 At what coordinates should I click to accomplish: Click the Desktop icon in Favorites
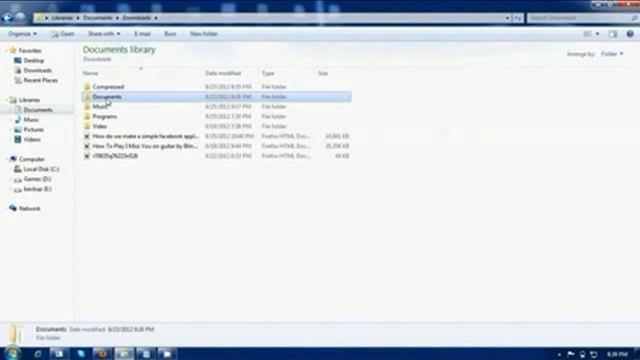click(x=18, y=60)
